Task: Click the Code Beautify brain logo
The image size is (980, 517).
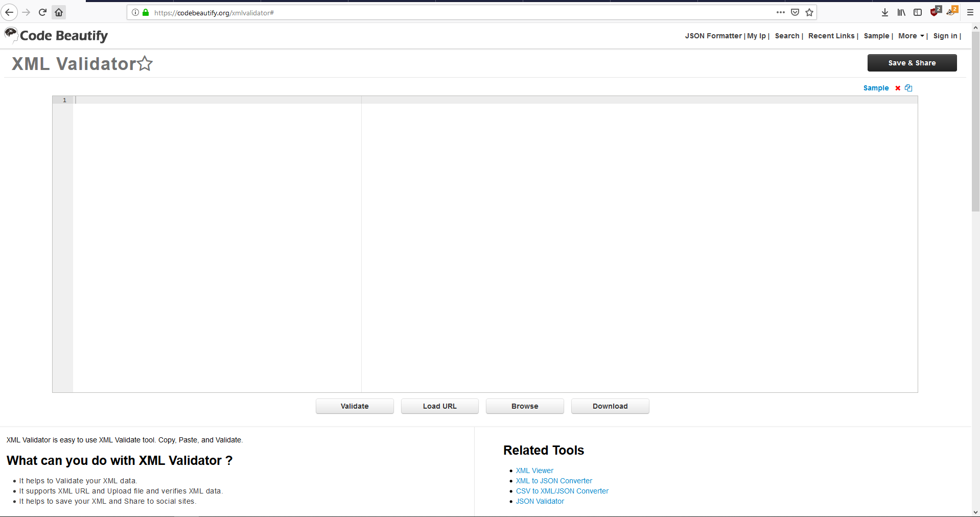Action: click(x=11, y=34)
